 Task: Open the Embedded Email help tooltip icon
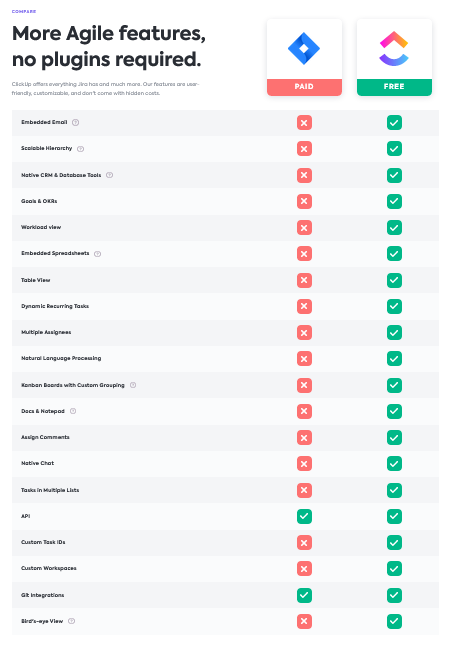75,122
